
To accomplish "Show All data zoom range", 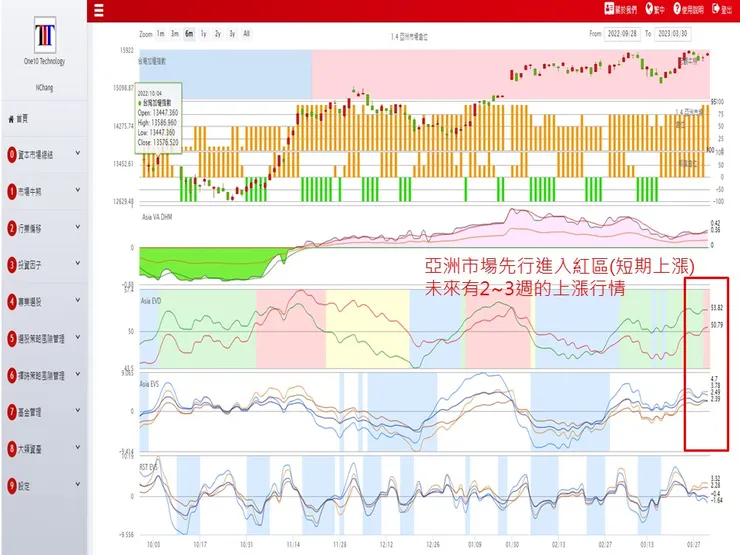I will (246, 34).
